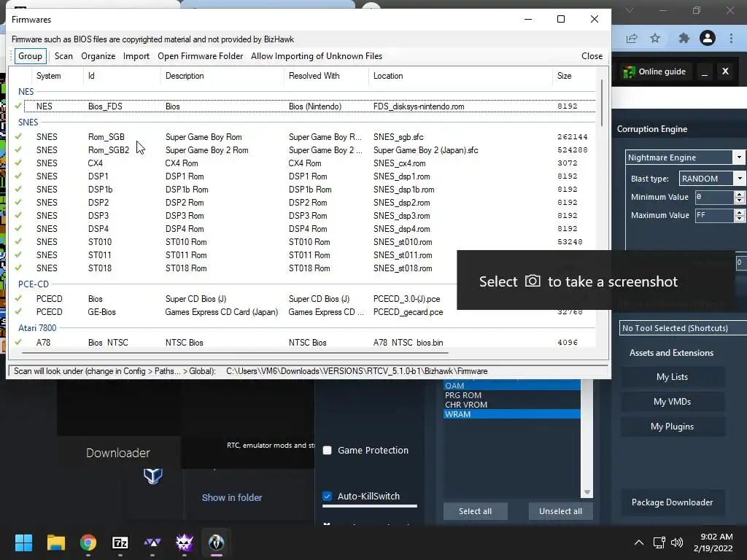Viewport: 747px width, 560px height.
Task: Select the OAM memory domain
Action: tap(511, 386)
